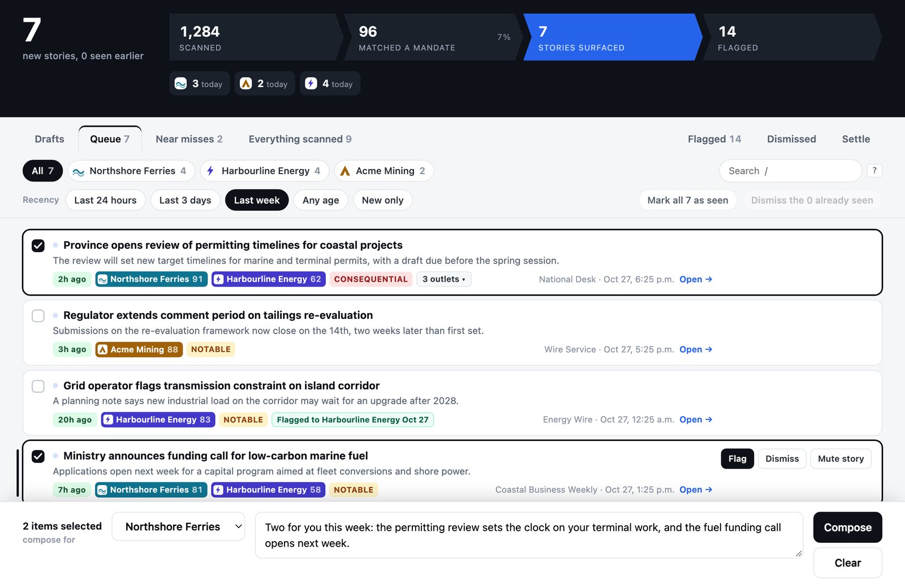Screen dimensions: 905x588
Task: Uncheck the Ministry marine fuel story checkbox
Action: tap(38, 456)
